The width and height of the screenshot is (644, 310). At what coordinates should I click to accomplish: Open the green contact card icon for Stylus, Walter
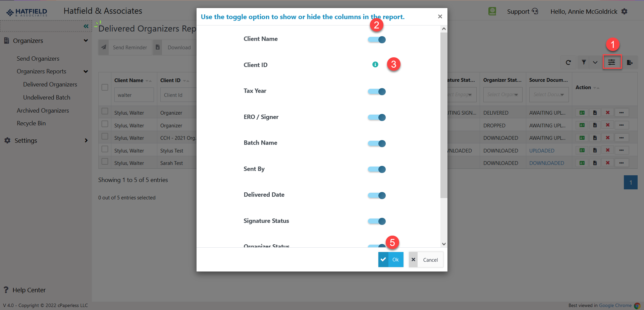pos(582,113)
